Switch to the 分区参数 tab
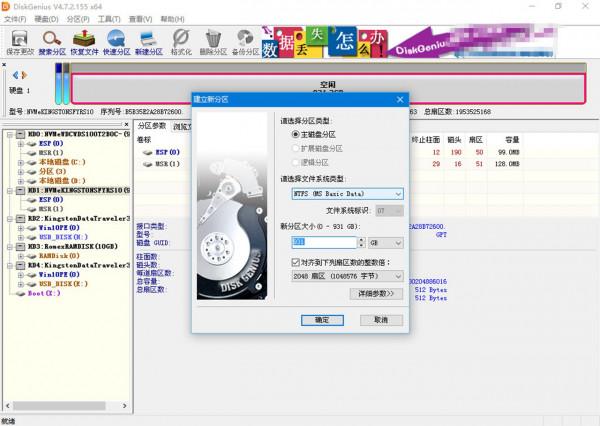 [152, 126]
